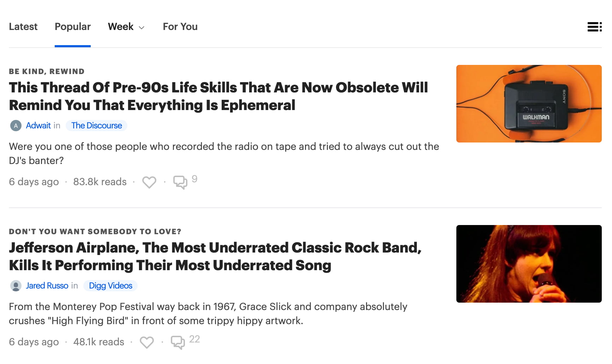Screen dimensions: 612x364
Task: Go to the For You tab
Action: pyautogui.click(x=180, y=27)
